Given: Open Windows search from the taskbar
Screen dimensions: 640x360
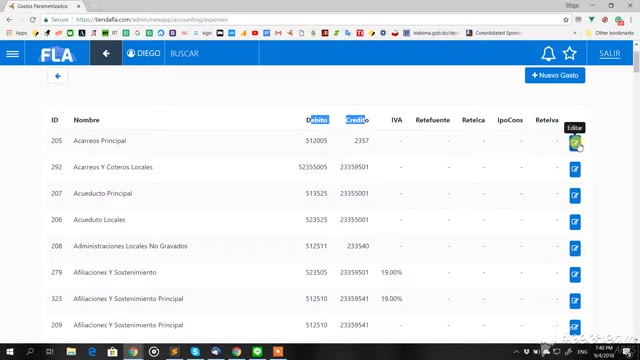Looking at the screenshot, I should tap(30, 351).
